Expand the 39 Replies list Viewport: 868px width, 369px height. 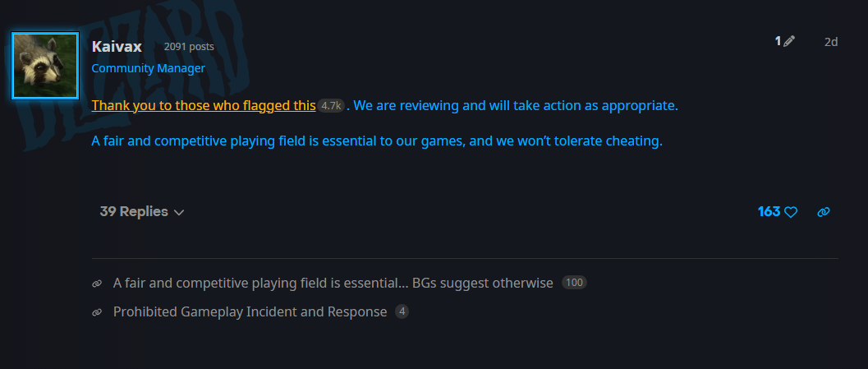[x=142, y=212]
